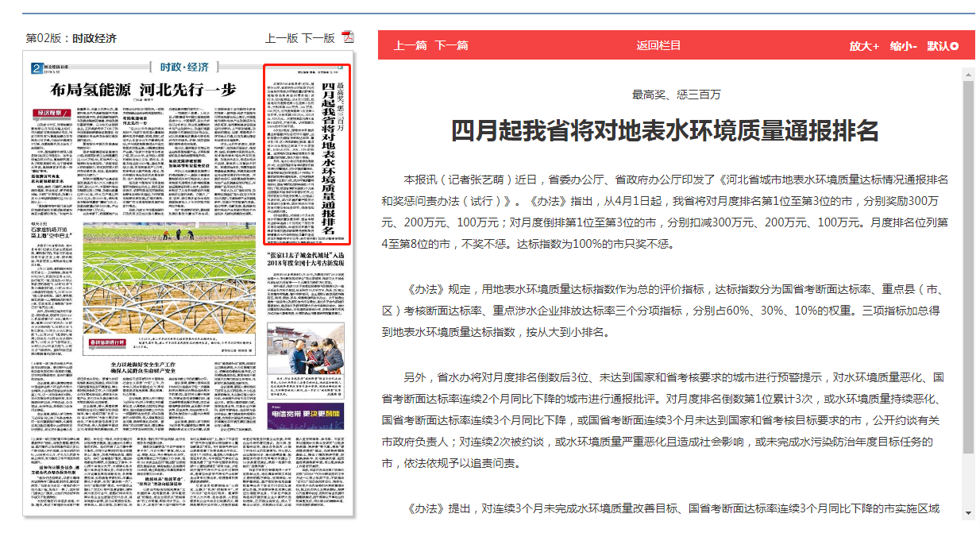Reset font size with 默认
Screen dimensions: 980x533
(x=942, y=46)
